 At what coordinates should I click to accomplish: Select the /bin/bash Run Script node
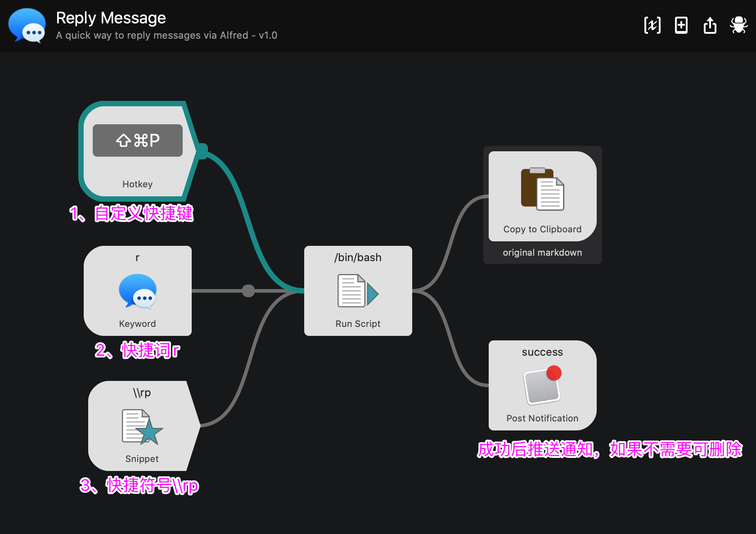click(358, 290)
